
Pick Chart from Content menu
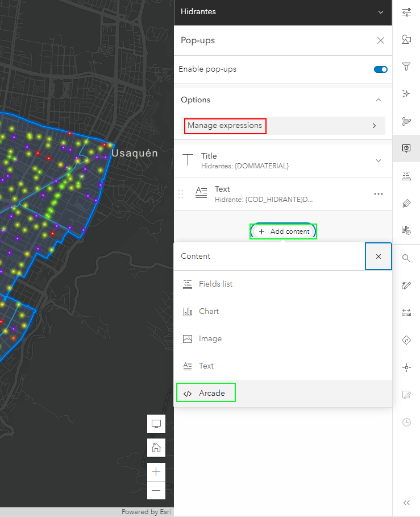click(x=209, y=312)
